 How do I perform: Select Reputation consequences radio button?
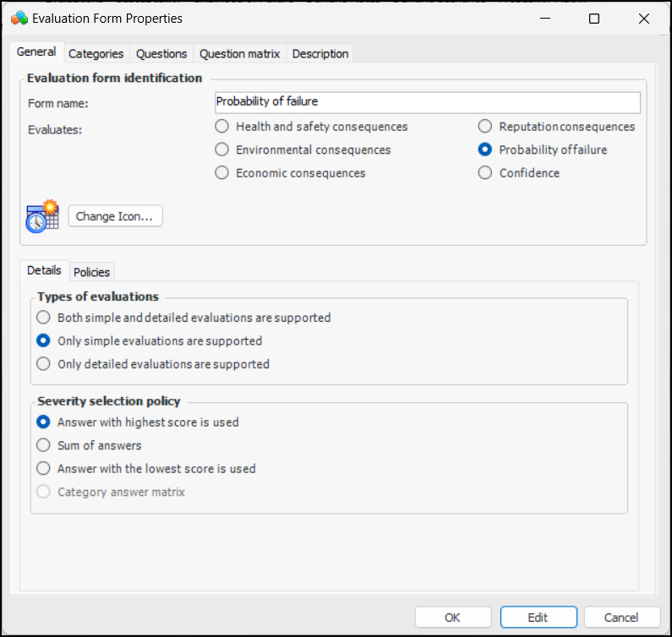[485, 127]
